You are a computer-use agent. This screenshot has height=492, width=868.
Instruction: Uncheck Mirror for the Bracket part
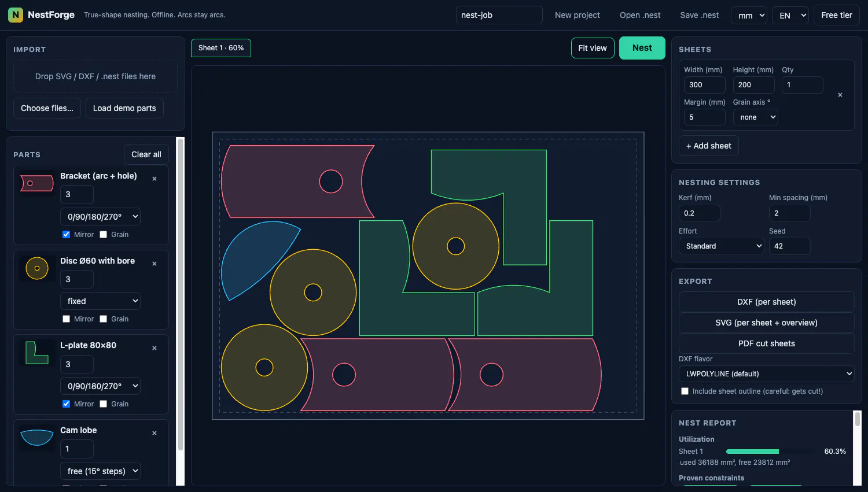(66, 234)
